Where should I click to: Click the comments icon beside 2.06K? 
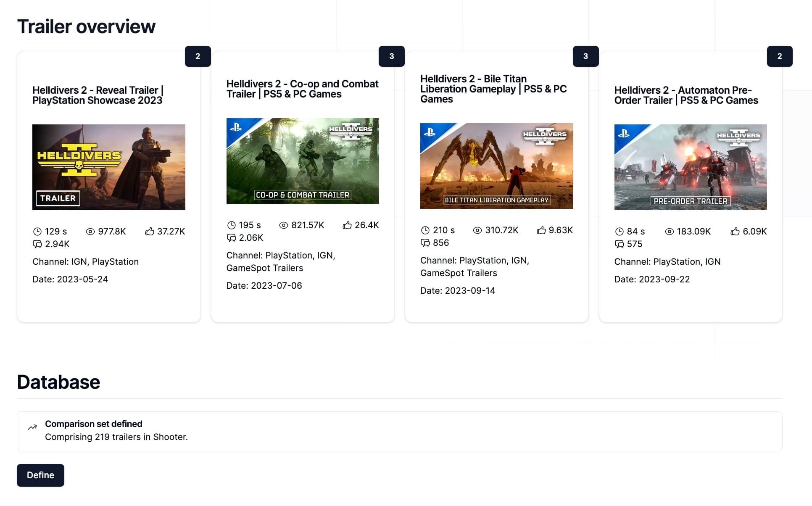[x=232, y=238]
